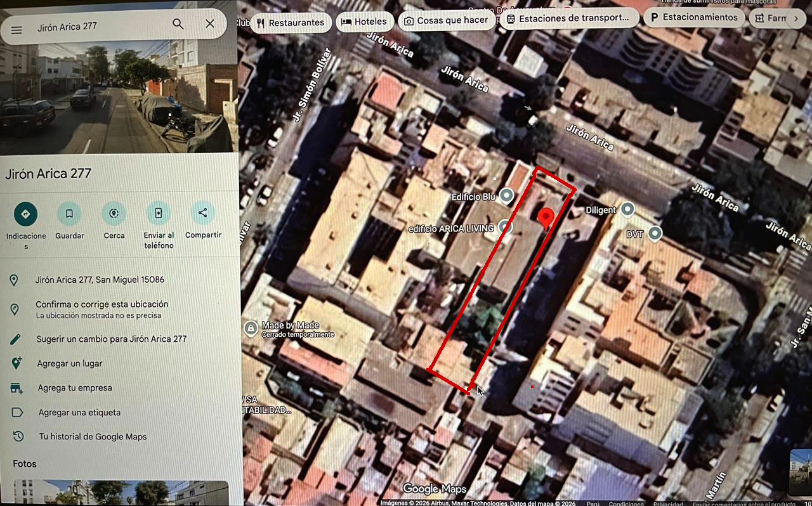The height and width of the screenshot is (506, 812).
Task: Open the Cosas que hacer chip
Action: pyautogui.click(x=447, y=20)
